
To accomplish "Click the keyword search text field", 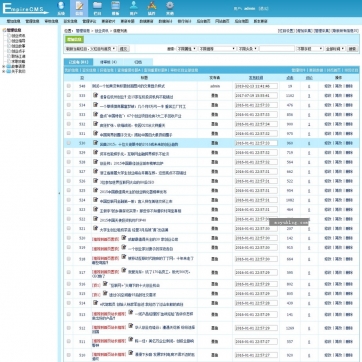I will pyautogui.click(x=277, y=49).
